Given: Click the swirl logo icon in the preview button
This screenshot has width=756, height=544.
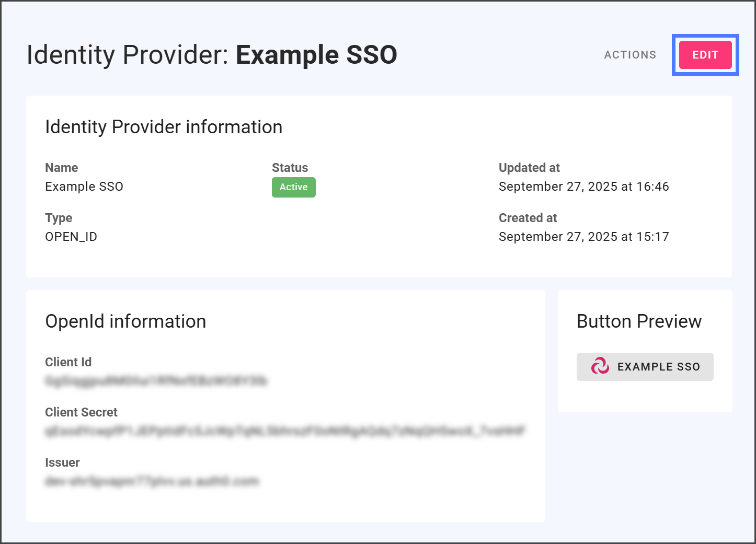Looking at the screenshot, I should [x=600, y=366].
